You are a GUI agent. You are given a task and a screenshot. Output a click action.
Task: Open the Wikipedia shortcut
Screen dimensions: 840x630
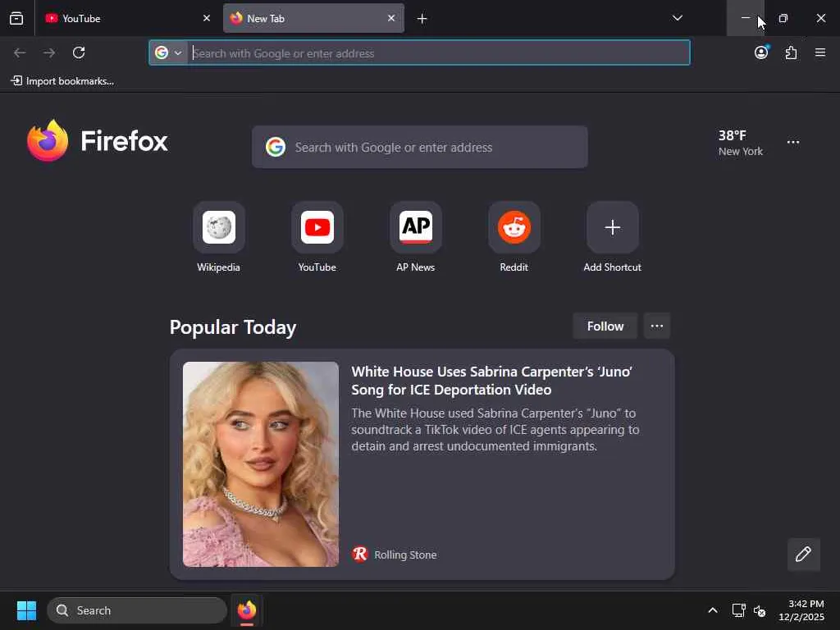click(218, 237)
